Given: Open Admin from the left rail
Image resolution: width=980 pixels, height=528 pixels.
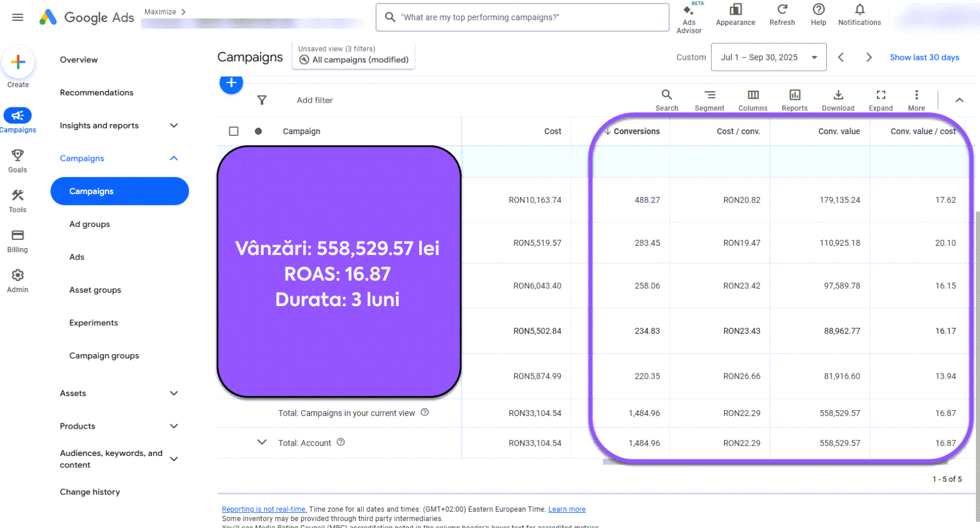Looking at the screenshot, I should [x=17, y=279].
